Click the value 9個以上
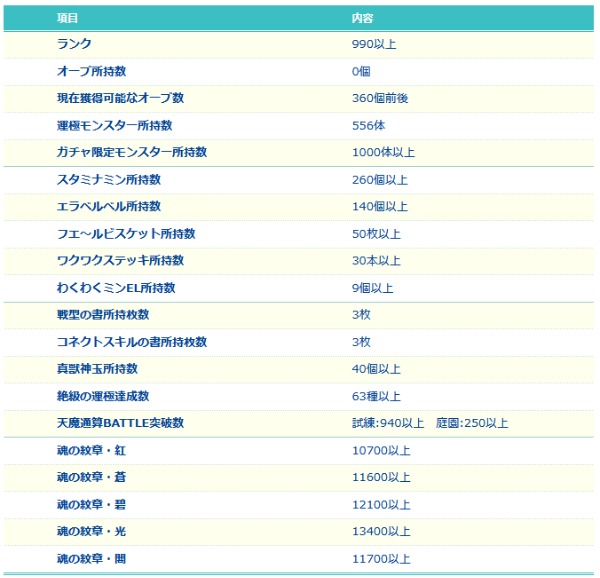This screenshot has width=600, height=578. [x=372, y=288]
